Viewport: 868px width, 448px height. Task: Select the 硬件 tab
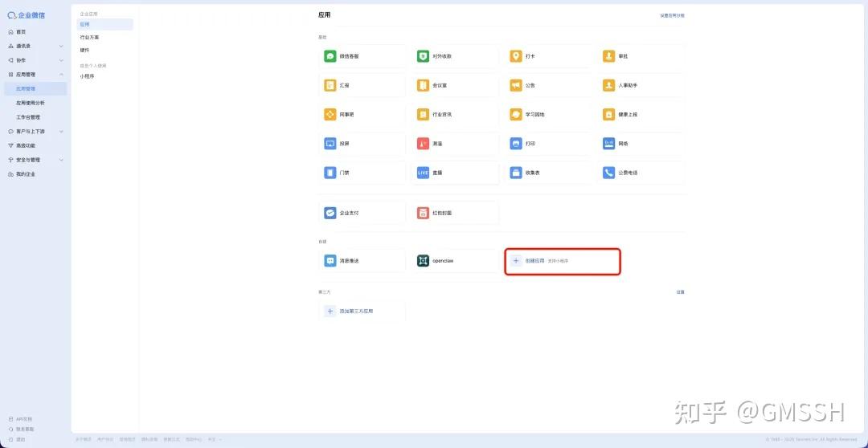(x=84, y=50)
